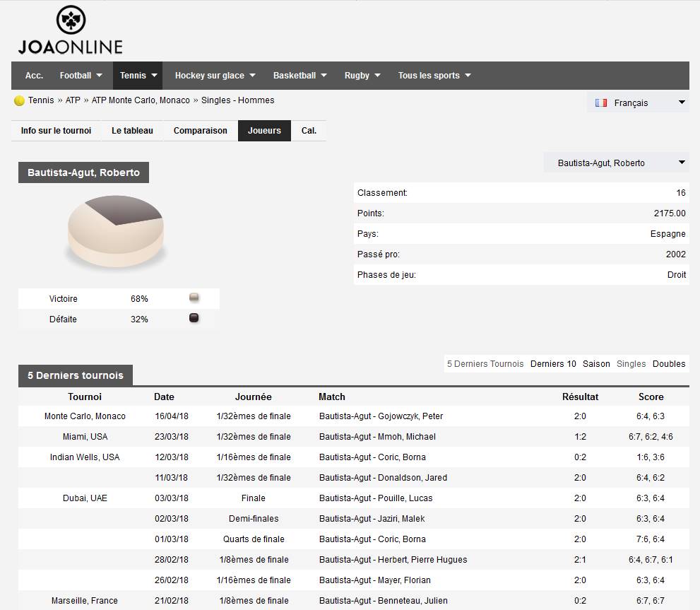Image resolution: width=700 pixels, height=610 pixels.
Task: Switch to the Doubles filter
Action: (668, 364)
